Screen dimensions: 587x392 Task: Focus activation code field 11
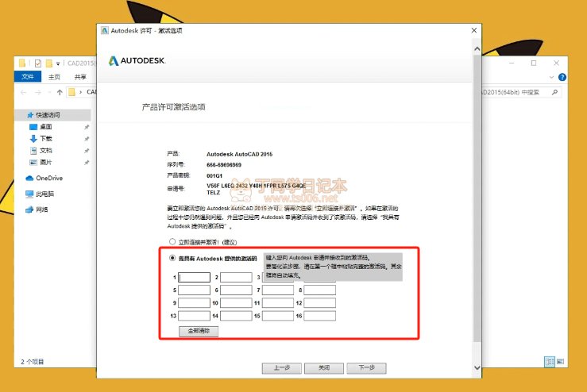click(x=278, y=302)
